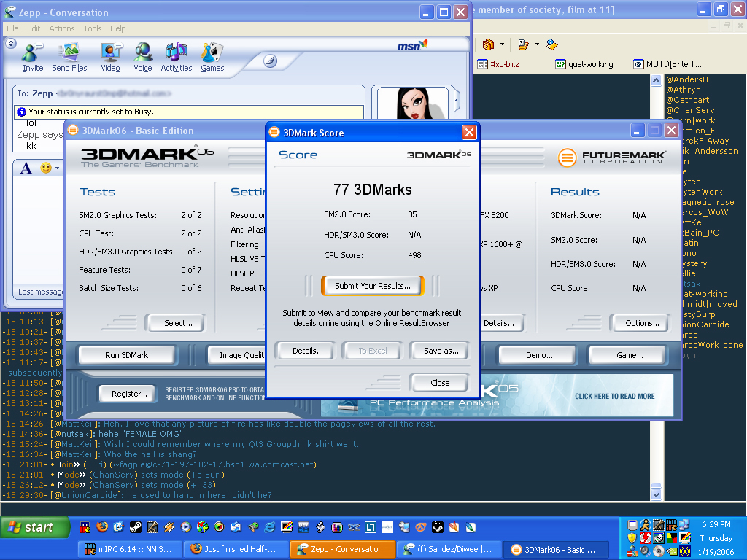
Task: Click the font 'A' button in MSN
Action: [x=26, y=168]
